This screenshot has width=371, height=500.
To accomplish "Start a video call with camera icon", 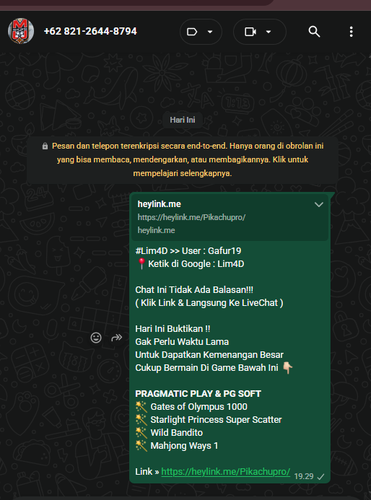I will click(x=250, y=32).
